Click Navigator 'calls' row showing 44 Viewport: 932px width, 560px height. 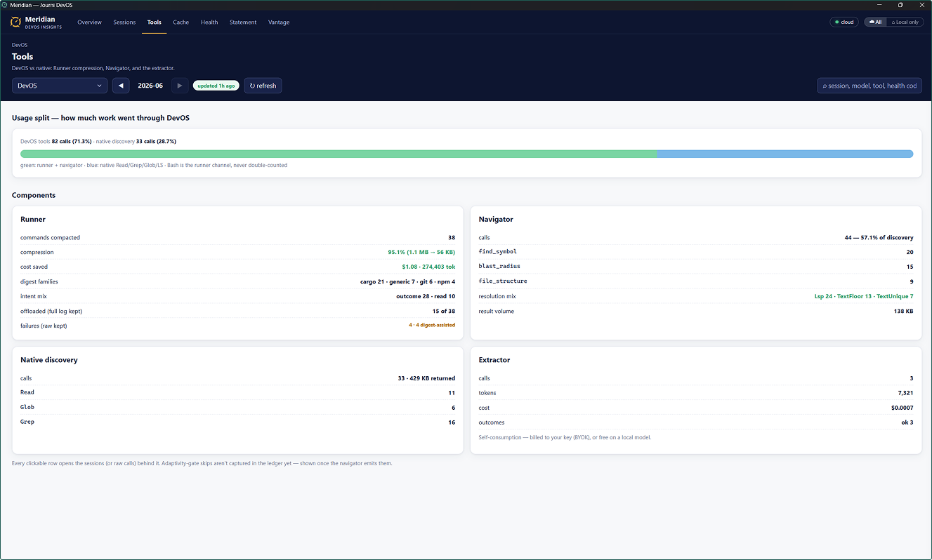(696, 237)
